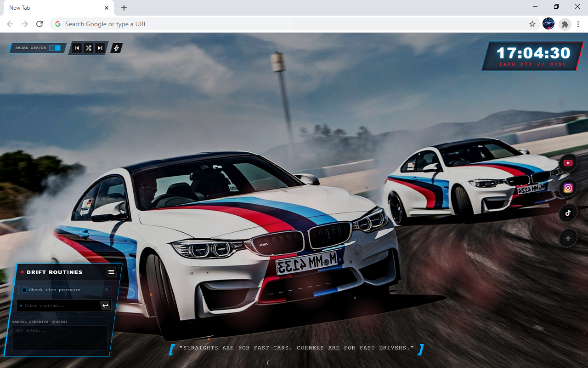The width and height of the screenshot is (588, 368).
Task: Close the 'New Tab' tab
Action: tap(107, 8)
